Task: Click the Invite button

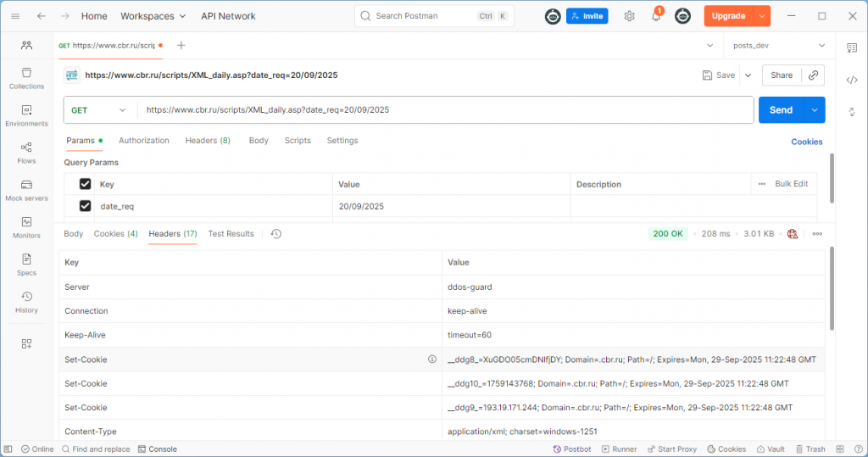Action: tap(587, 16)
